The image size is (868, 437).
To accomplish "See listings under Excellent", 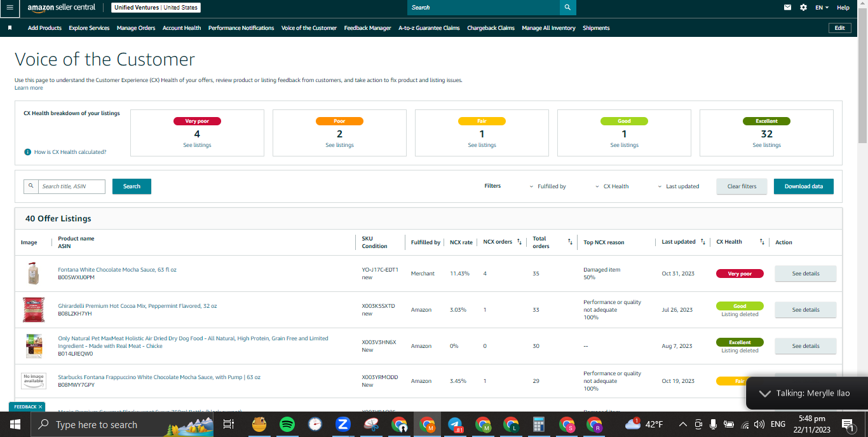I will (766, 145).
